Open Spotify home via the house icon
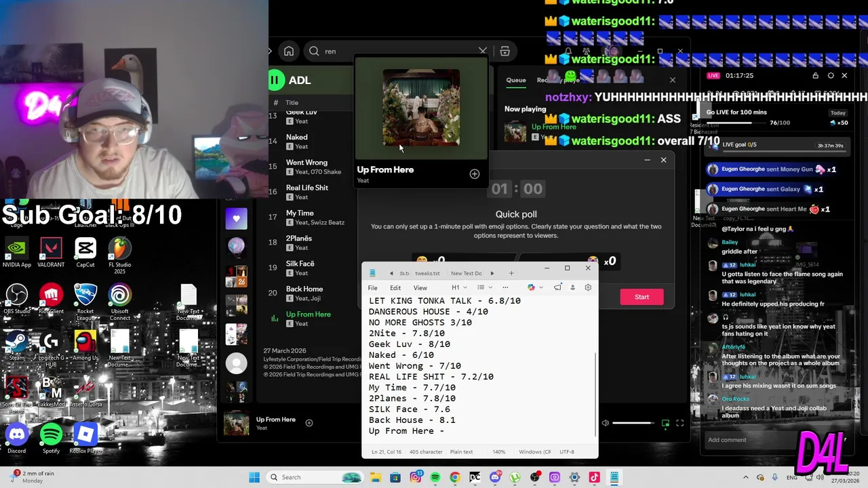Image resolution: width=868 pixels, height=488 pixels. (289, 51)
